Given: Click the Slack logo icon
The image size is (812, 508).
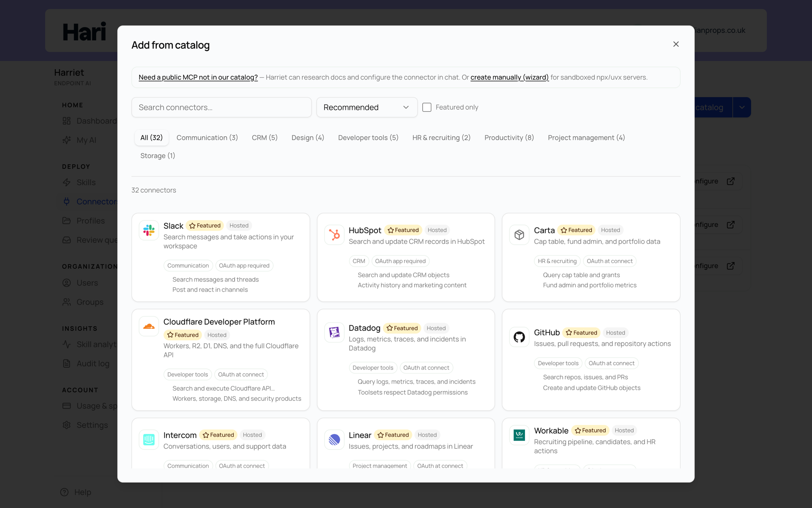Looking at the screenshot, I should click(x=149, y=230).
